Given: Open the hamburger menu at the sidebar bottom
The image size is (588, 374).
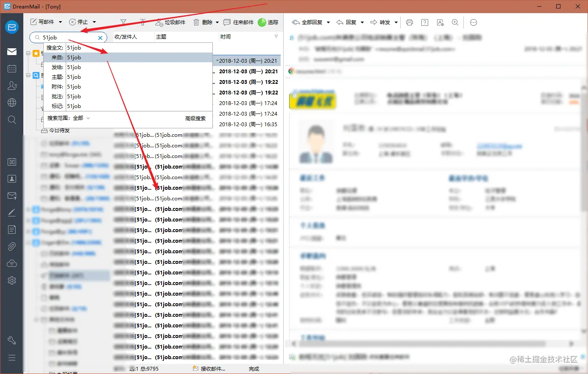Looking at the screenshot, I should click(x=12, y=358).
